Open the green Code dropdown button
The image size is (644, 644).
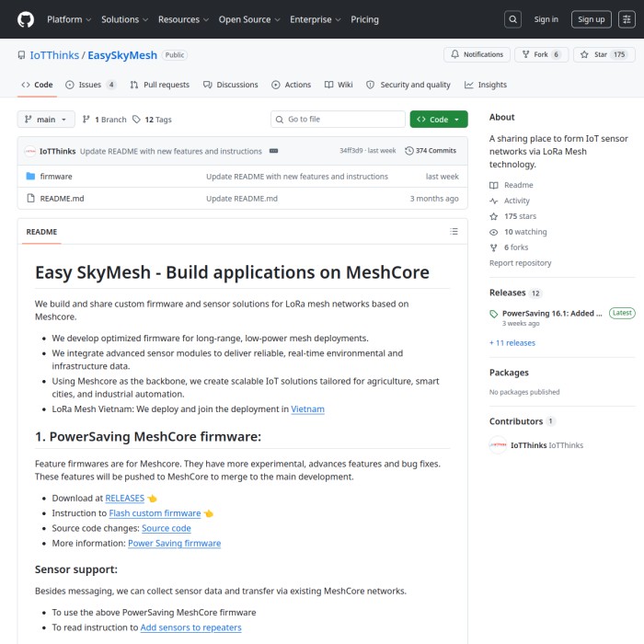tap(439, 119)
